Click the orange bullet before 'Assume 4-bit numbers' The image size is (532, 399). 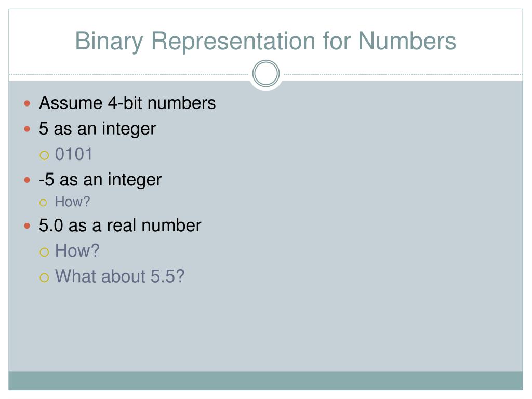[27, 103]
